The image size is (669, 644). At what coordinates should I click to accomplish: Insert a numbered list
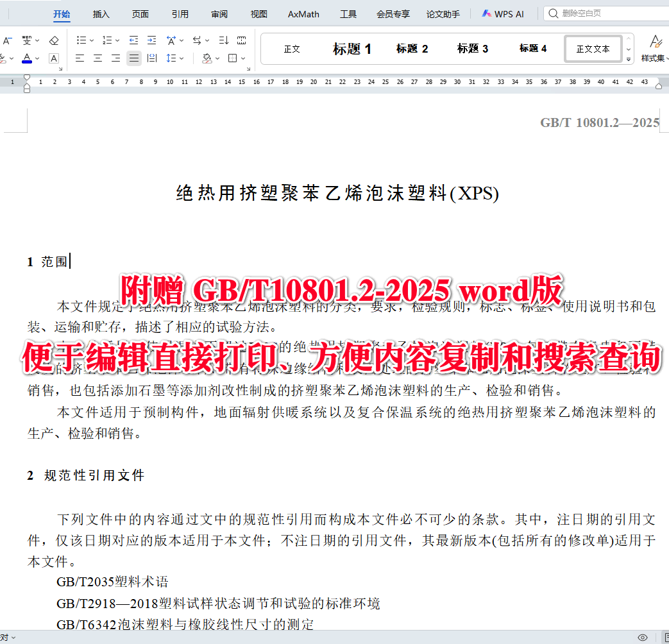click(x=106, y=40)
